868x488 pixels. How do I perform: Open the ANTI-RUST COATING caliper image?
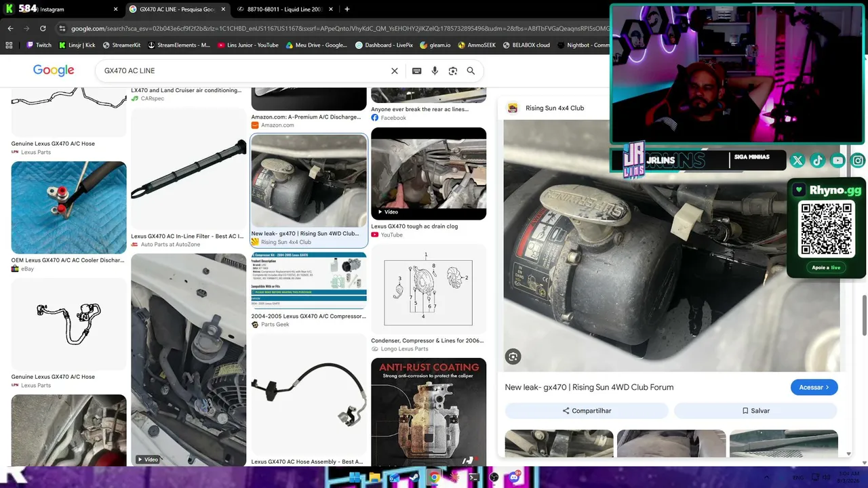(429, 412)
